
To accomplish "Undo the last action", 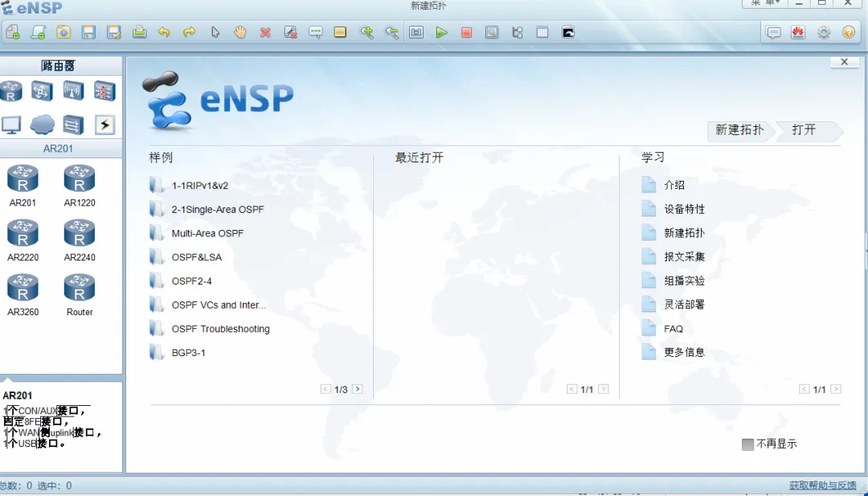I will 164,32.
